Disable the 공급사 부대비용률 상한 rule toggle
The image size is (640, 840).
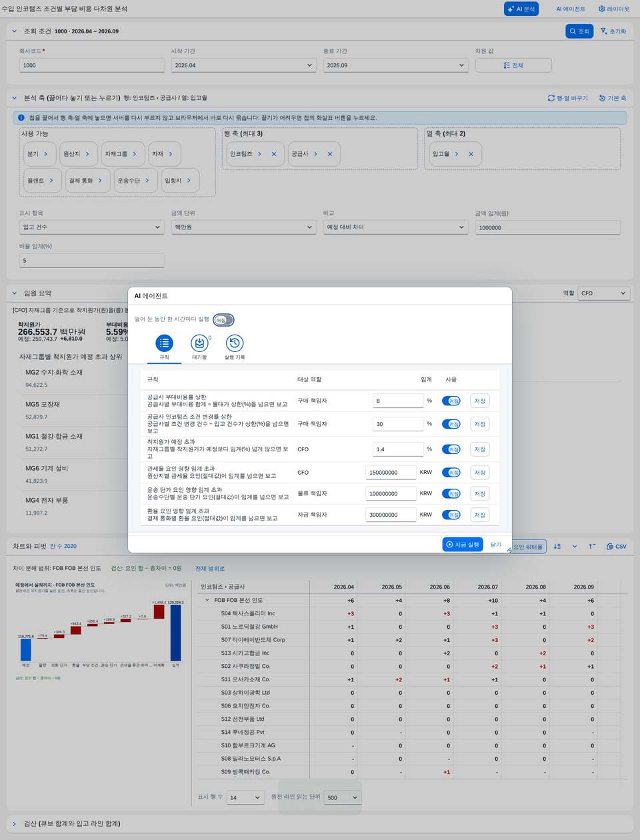tap(451, 401)
